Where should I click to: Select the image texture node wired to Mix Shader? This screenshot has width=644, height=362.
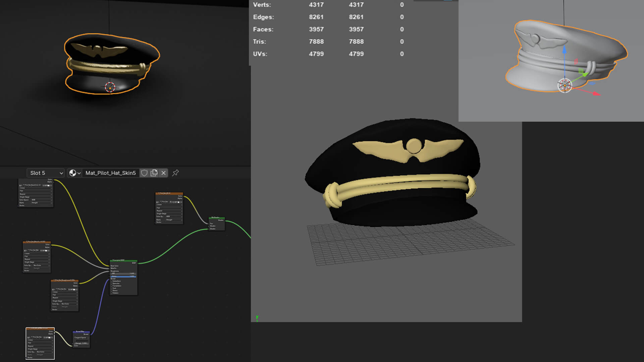pyautogui.click(x=169, y=208)
